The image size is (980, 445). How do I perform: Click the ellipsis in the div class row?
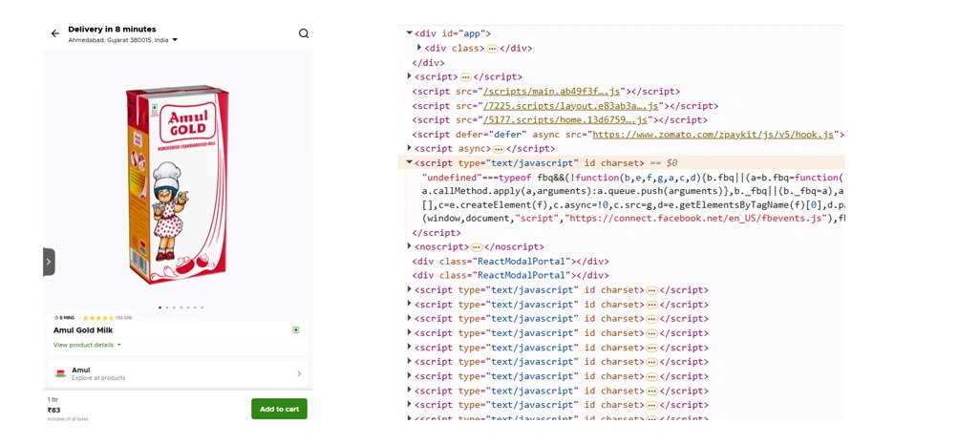point(492,48)
